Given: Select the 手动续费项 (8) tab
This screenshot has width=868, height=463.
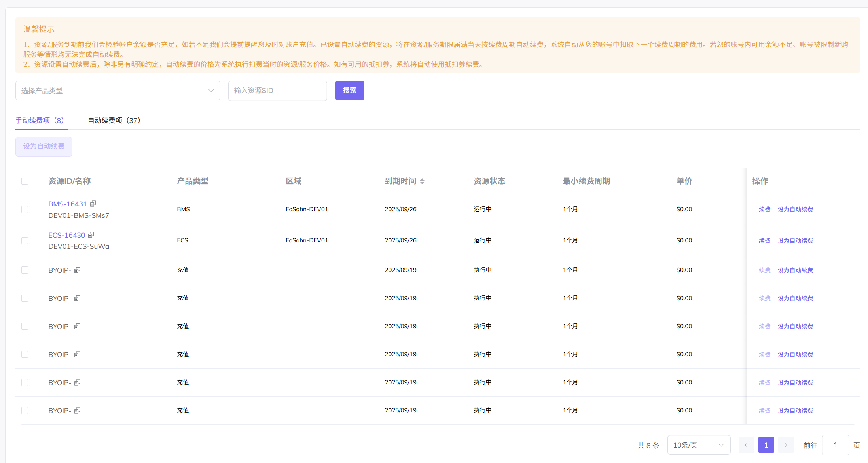Looking at the screenshot, I should (40, 120).
